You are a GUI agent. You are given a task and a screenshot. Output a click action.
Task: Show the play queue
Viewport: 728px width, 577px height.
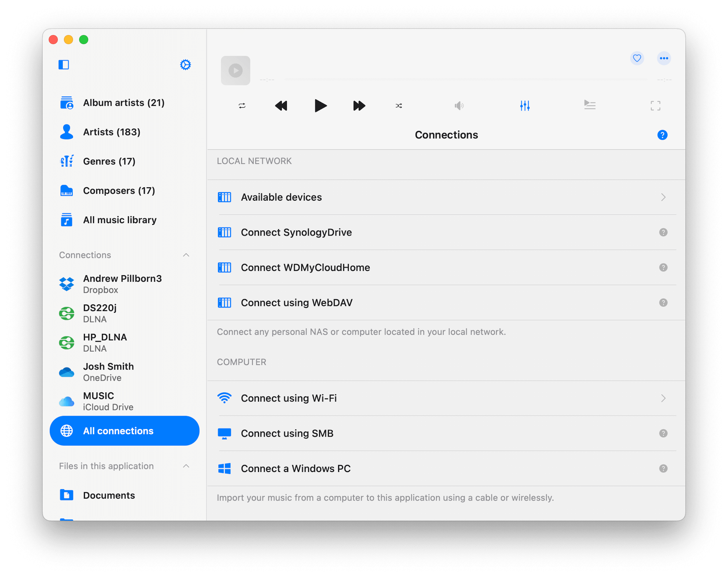pos(590,105)
